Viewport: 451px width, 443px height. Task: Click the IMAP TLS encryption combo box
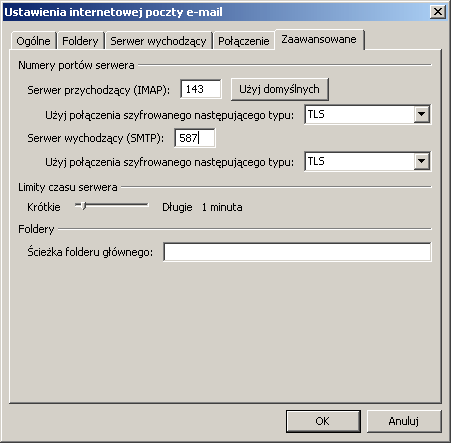point(367,114)
